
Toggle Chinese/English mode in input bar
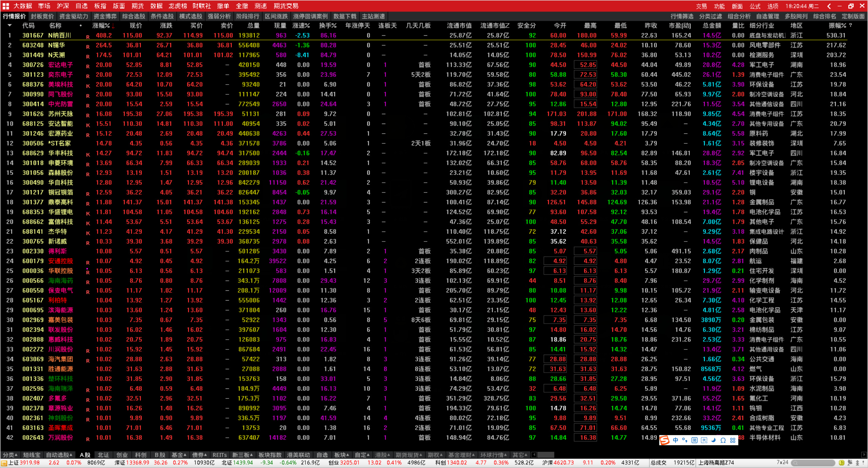[x=675, y=440]
